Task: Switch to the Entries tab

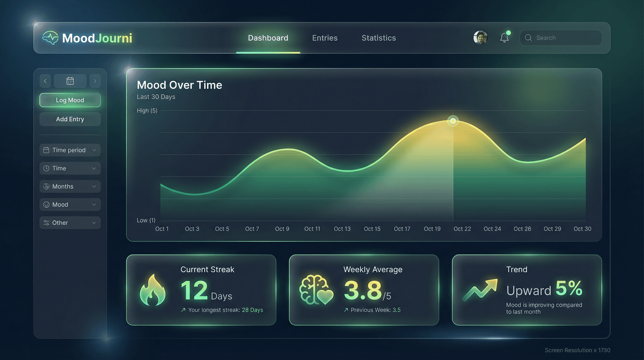Action: coord(324,38)
